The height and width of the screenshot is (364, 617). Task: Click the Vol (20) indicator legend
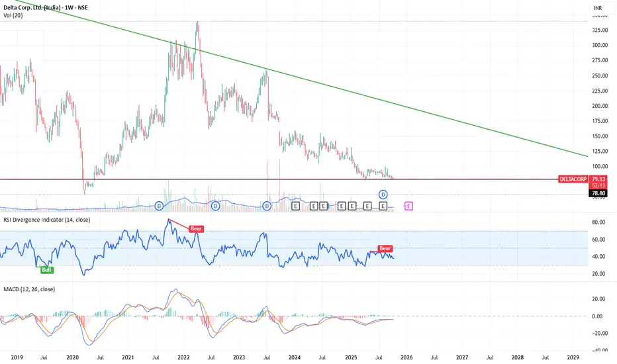point(13,15)
